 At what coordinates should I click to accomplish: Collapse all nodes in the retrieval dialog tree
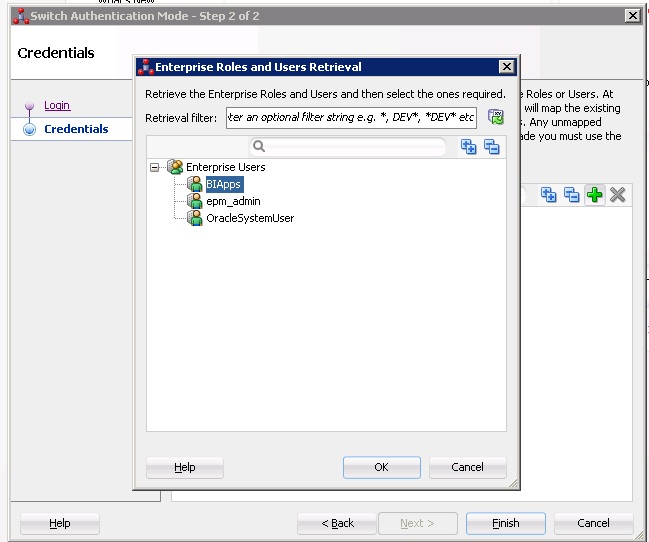tap(492, 147)
